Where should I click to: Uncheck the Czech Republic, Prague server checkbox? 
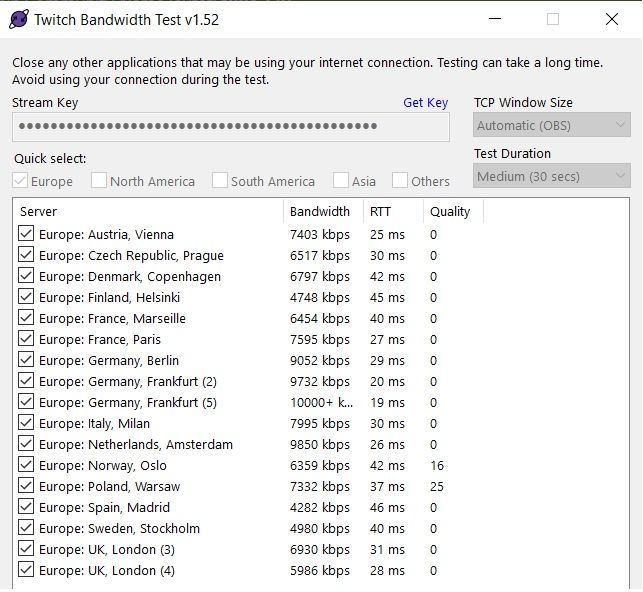pyautogui.click(x=26, y=255)
